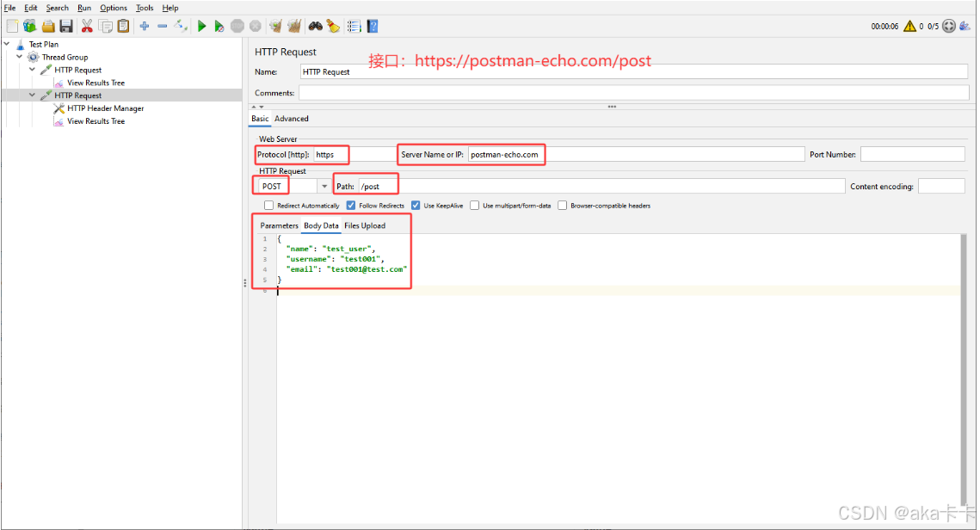Select the Thread Group node

[x=65, y=57]
